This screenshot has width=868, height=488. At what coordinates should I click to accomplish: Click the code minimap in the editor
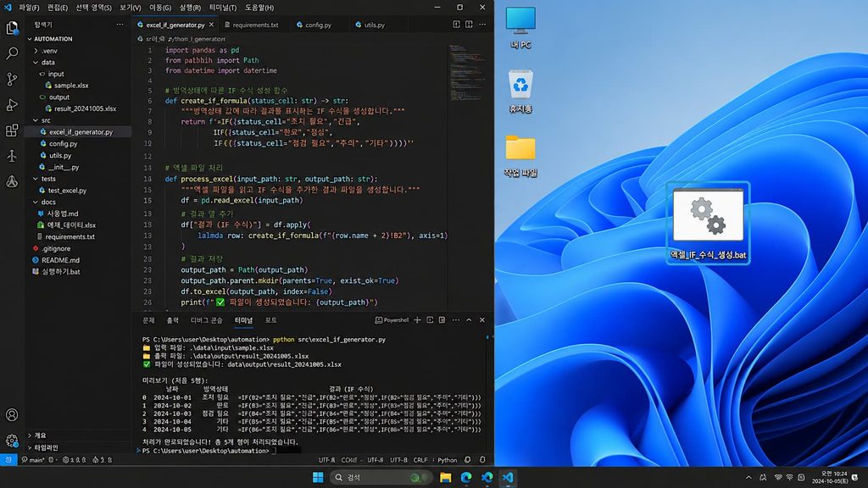coord(468,75)
